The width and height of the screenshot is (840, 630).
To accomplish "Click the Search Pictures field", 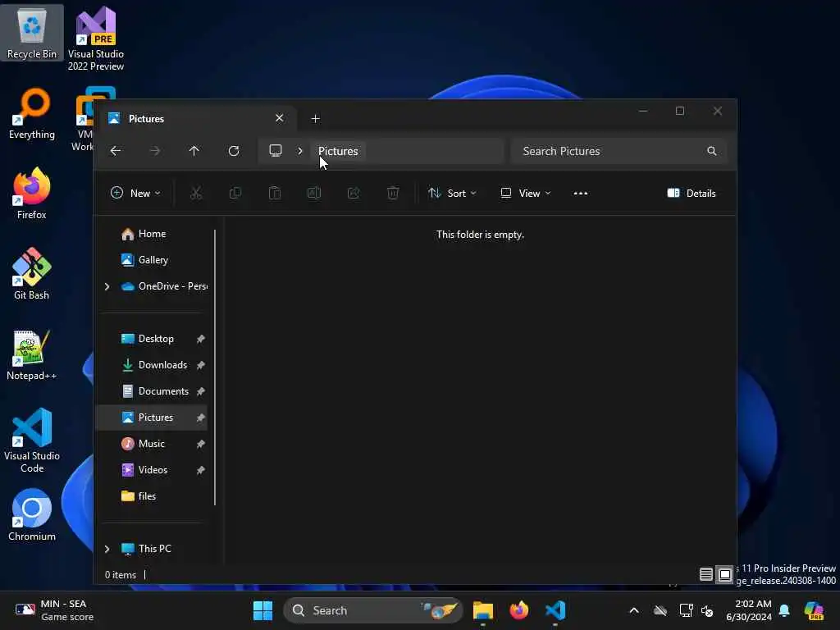I will click(x=619, y=151).
